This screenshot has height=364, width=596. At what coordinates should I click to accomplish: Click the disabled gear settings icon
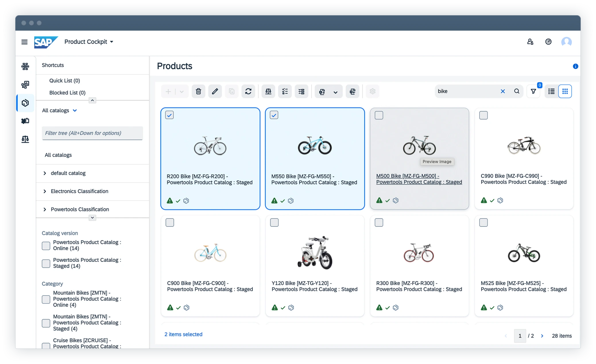(x=372, y=91)
